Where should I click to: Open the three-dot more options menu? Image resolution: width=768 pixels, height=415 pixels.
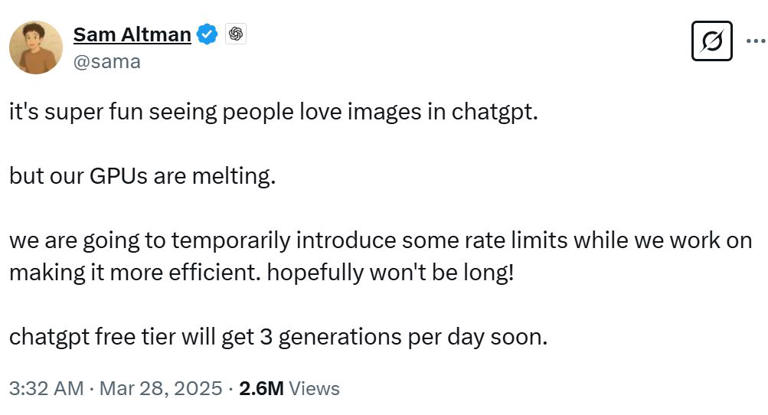[753, 42]
